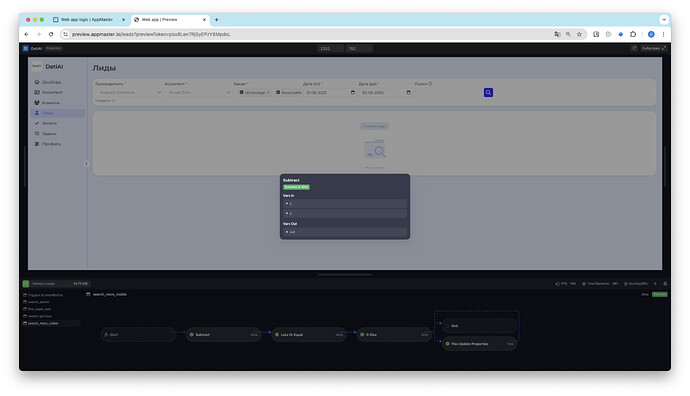Image resolution: width=690 pixels, height=396 pixels.
Task: Open the Ассистент sidebar item
Action: 57,92
